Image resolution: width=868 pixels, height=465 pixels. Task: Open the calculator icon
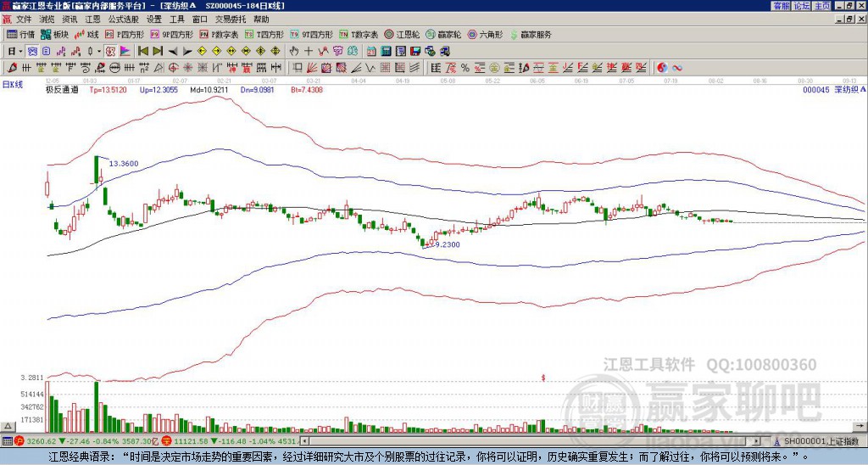click(386, 51)
